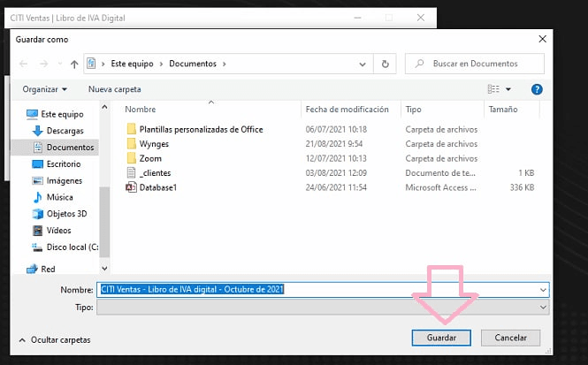The width and height of the screenshot is (588, 365).
Task: Change view layout icon
Action: tap(494, 89)
